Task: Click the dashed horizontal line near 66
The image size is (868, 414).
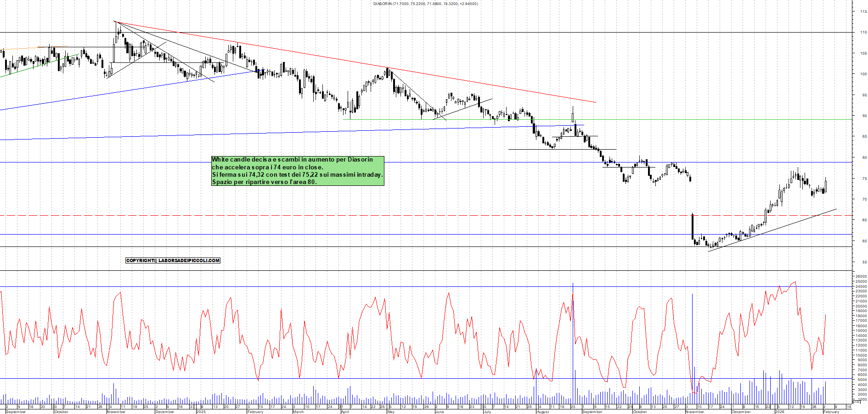Action: (x=413, y=215)
